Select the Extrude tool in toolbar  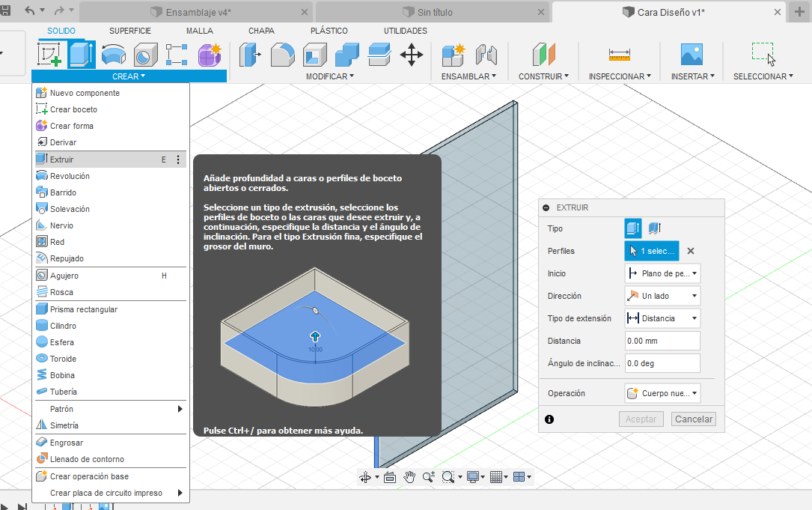pos(82,55)
